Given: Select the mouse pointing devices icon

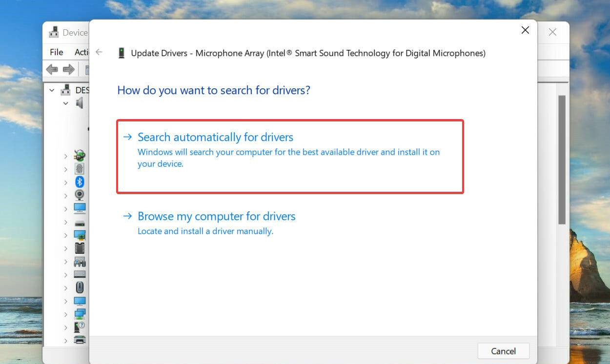Looking at the screenshot, I should pos(80,288).
